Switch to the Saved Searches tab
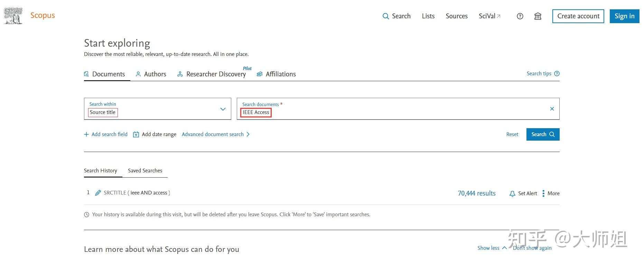This screenshot has height=265, width=644. click(x=145, y=171)
